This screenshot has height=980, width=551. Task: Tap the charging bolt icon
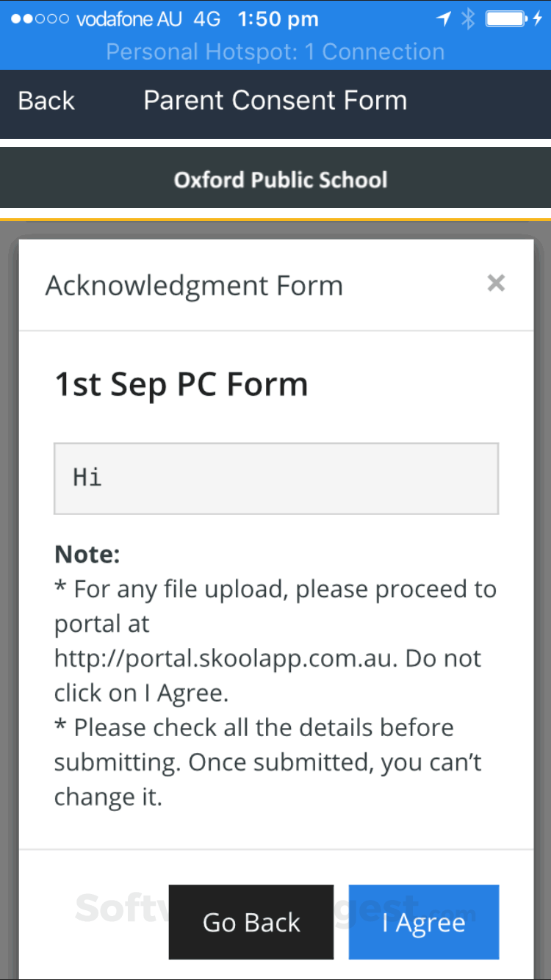point(537,19)
